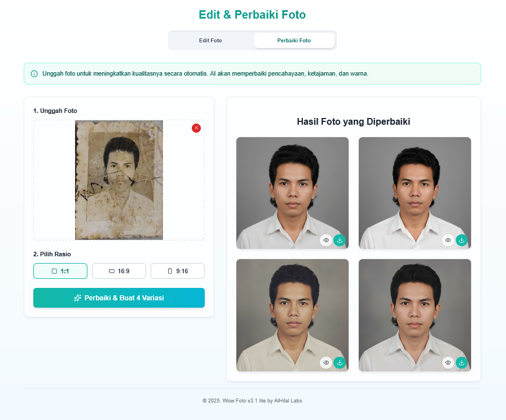Open the eye preview on the bottom-right result
The image size is (506, 420).
click(447, 362)
